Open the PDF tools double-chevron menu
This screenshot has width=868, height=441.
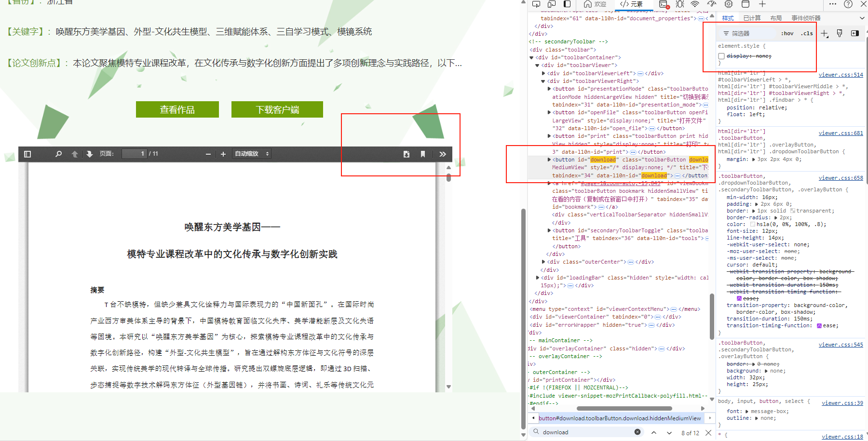coord(443,154)
